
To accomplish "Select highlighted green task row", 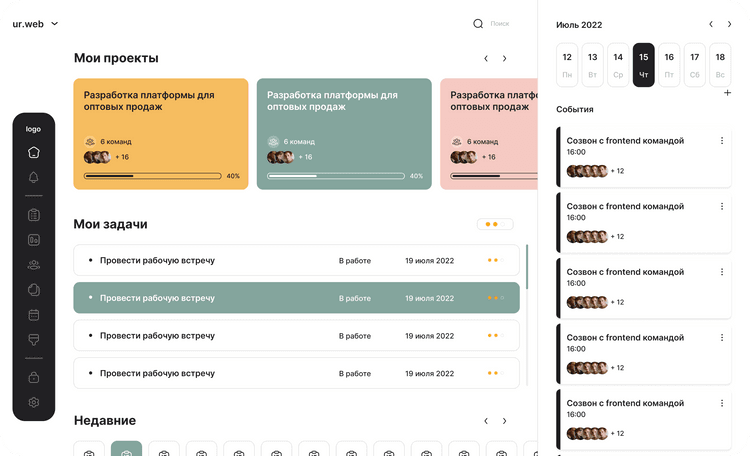I will [x=297, y=298].
